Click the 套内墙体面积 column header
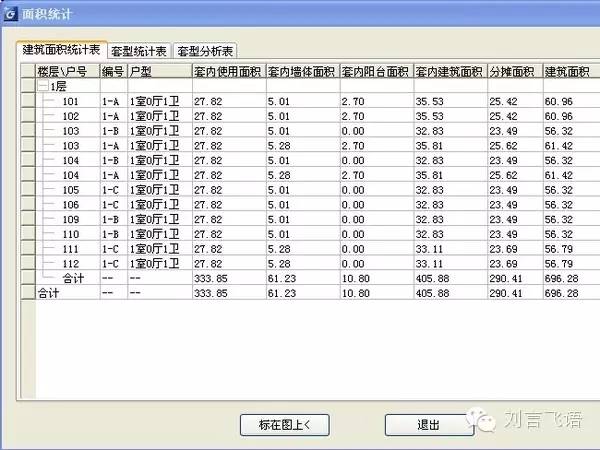This screenshot has height=450, width=600. pos(303,72)
